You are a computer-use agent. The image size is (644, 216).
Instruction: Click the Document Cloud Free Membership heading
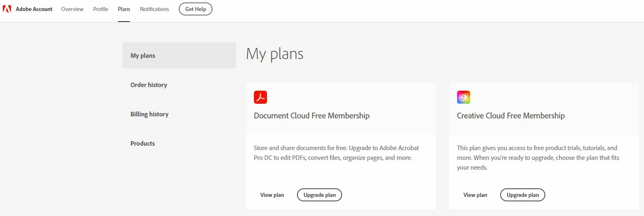click(312, 116)
